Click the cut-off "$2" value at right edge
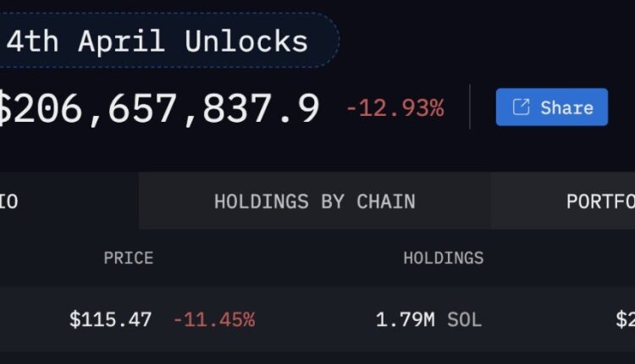 624,320
